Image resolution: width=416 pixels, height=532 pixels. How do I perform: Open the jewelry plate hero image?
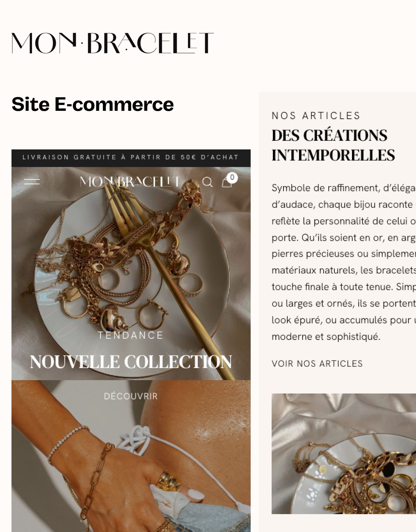(x=131, y=273)
